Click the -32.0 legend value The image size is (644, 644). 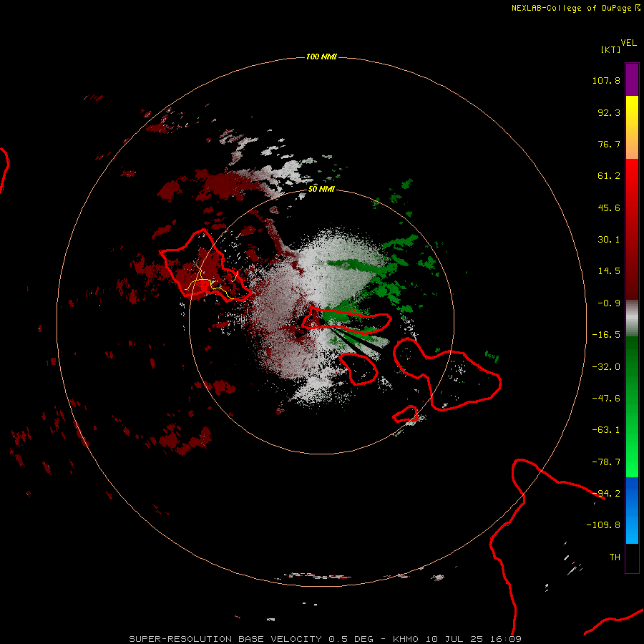(x=606, y=367)
